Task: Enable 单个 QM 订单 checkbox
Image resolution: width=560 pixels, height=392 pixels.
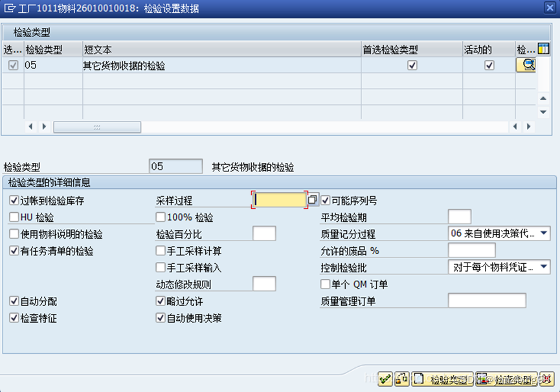Action: [x=325, y=284]
